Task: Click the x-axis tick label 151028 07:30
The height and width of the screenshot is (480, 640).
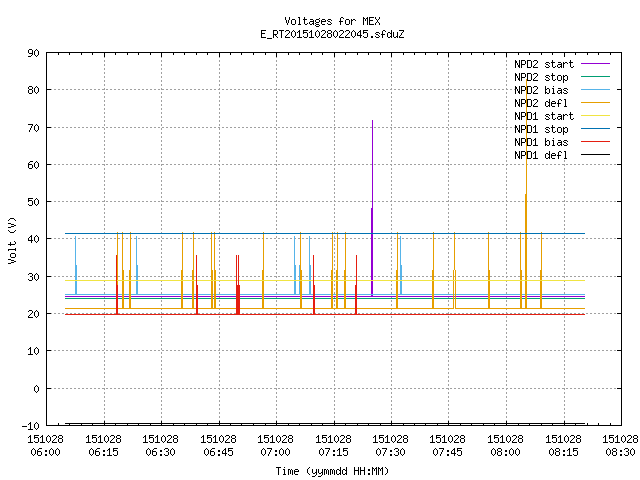Action: pyautogui.click(x=391, y=446)
